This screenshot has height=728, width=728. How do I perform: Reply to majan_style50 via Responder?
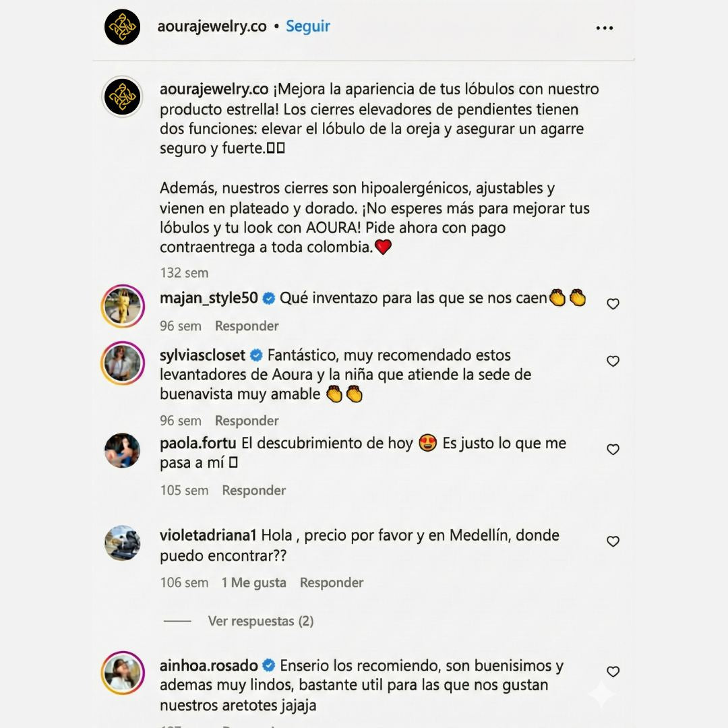pyautogui.click(x=247, y=326)
